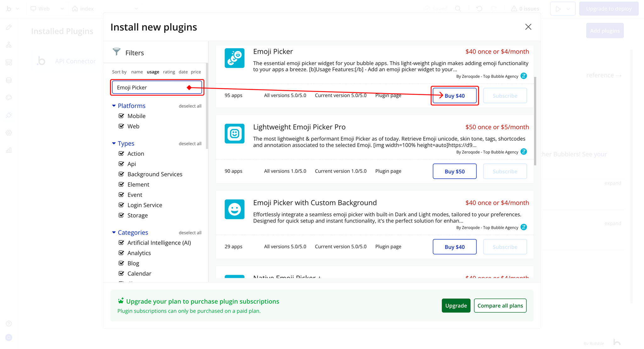
Task: Click the crown icon in upgrade banner
Action: point(121,301)
